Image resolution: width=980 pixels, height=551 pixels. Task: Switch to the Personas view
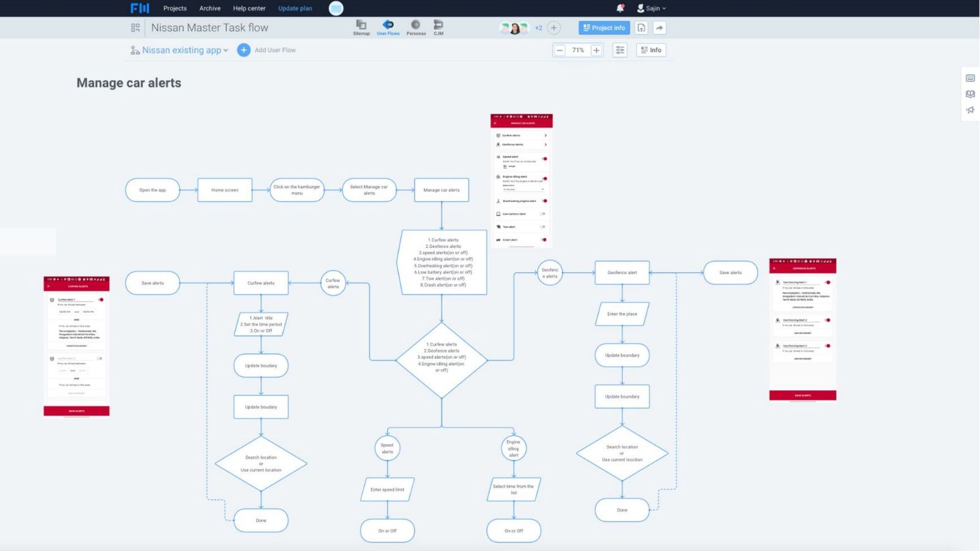tap(416, 28)
